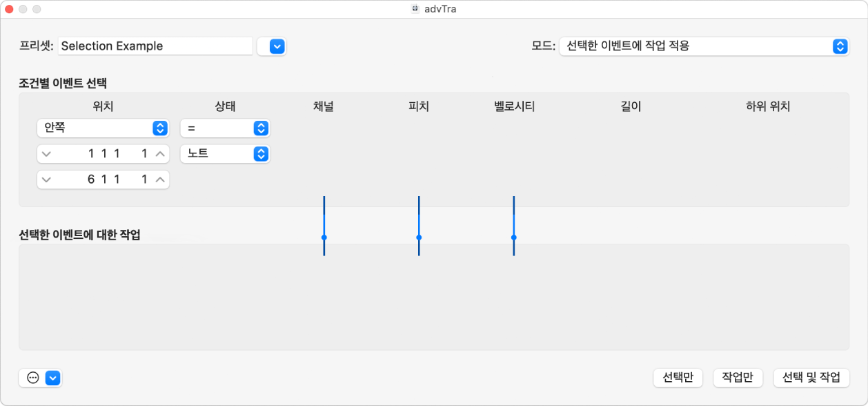The width and height of the screenshot is (868, 406).
Task: Click the 길이 column header
Action: [630, 106]
